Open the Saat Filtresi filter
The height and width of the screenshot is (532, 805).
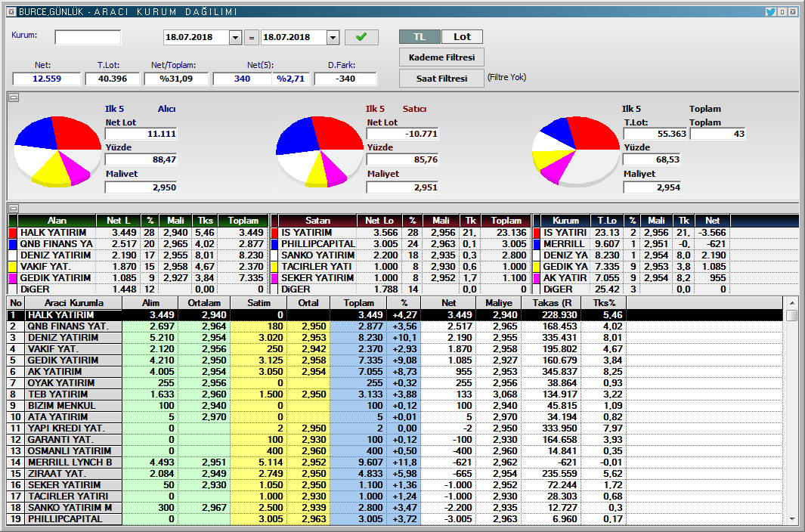pos(441,78)
